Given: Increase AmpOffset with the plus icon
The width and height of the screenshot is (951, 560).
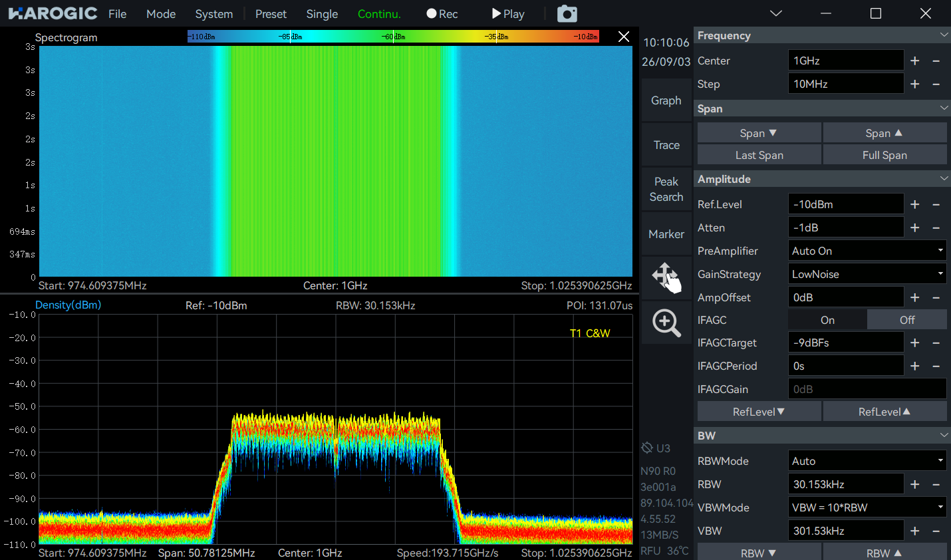Looking at the screenshot, I should [x=915, y=297].
